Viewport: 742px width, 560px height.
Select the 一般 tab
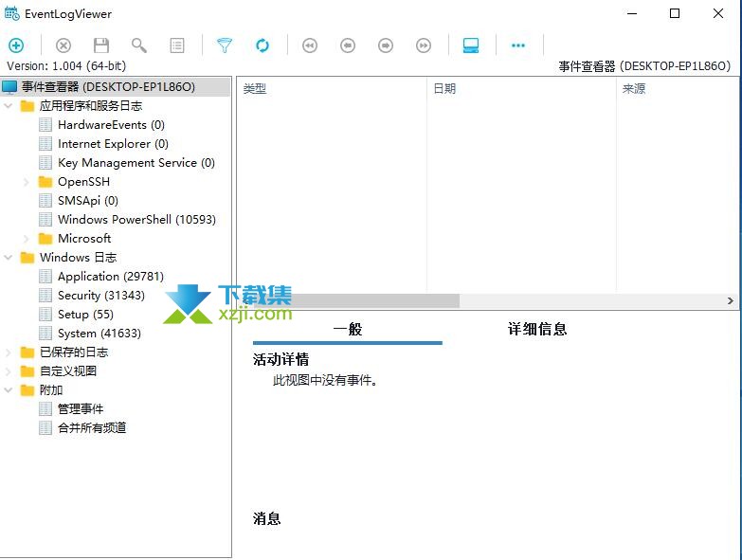[x=348, y=330]
